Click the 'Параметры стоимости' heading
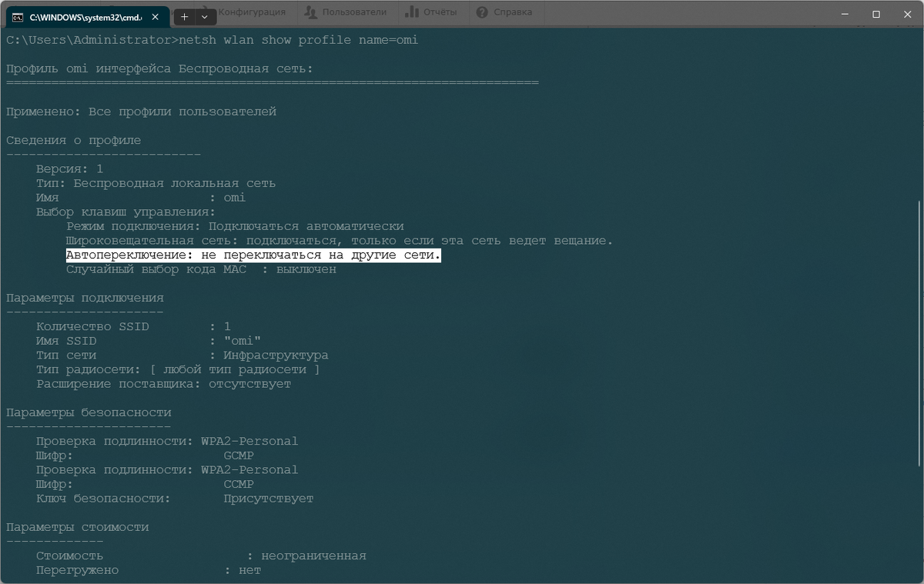This screenshot has height=584, width=924. tap(77, 527)
